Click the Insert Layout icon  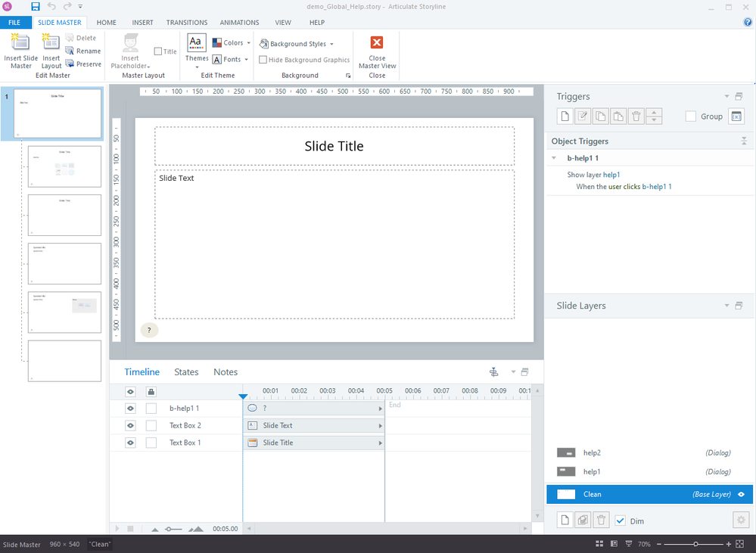pos(51,44)
